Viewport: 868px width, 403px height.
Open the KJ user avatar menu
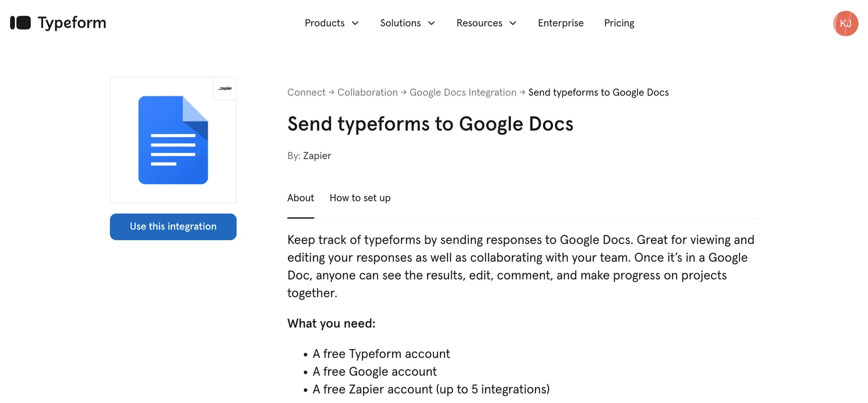[845, 23]
